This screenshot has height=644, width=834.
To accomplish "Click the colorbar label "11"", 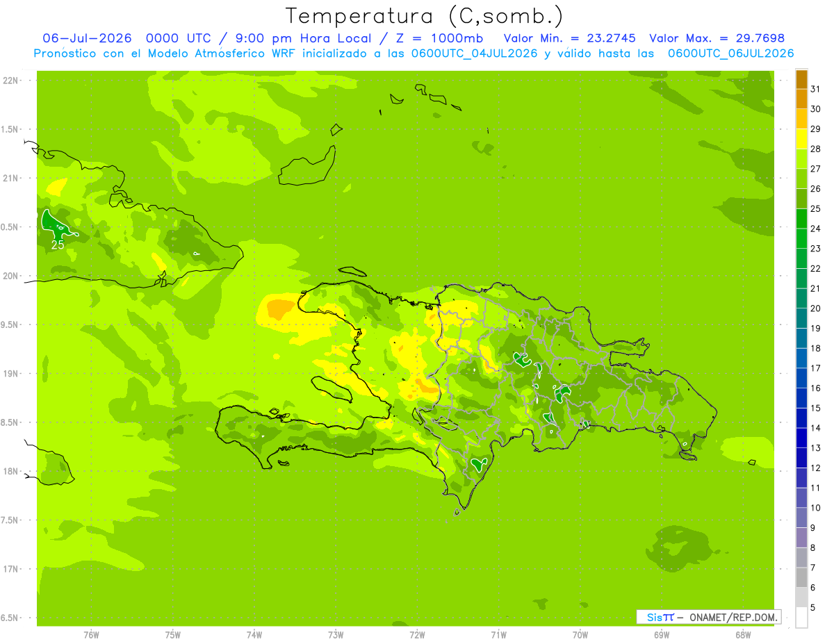I will pos(816,488).
